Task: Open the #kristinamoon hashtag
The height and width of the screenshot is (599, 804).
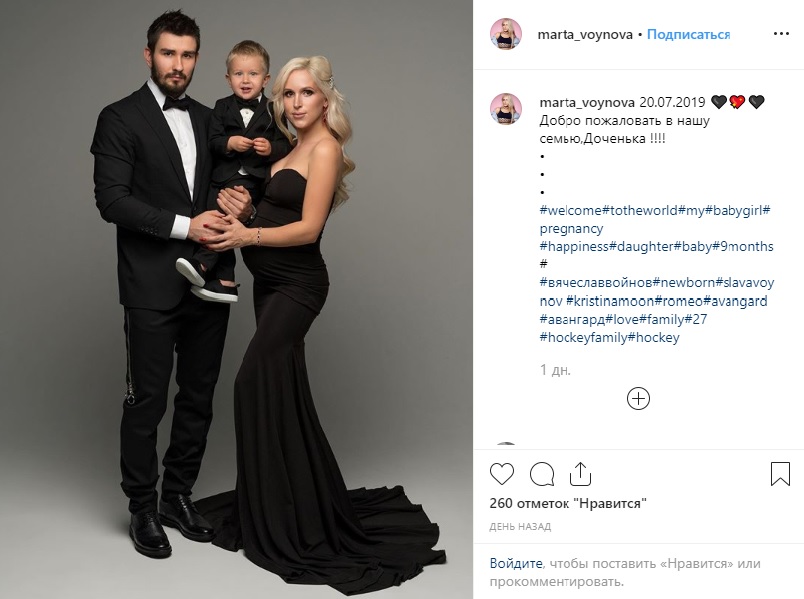Action: tap(610, 301)
